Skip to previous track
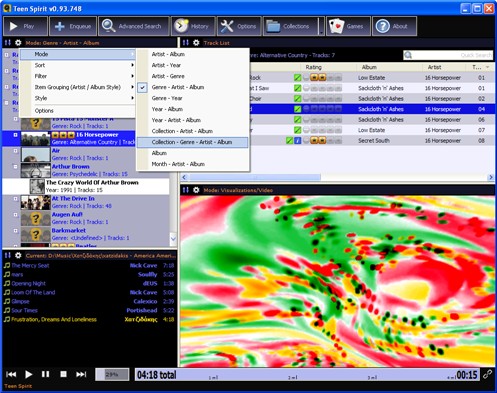This screenshot has width=497, height=393. (x=11, y=374)
